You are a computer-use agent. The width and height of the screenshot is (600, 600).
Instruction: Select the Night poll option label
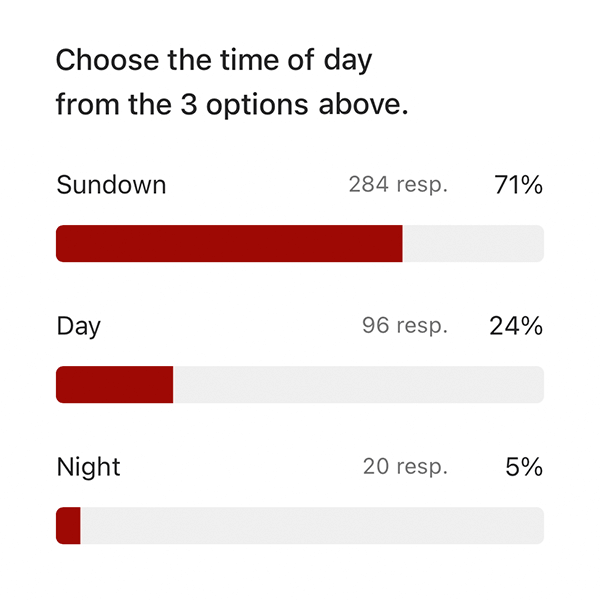88,467
